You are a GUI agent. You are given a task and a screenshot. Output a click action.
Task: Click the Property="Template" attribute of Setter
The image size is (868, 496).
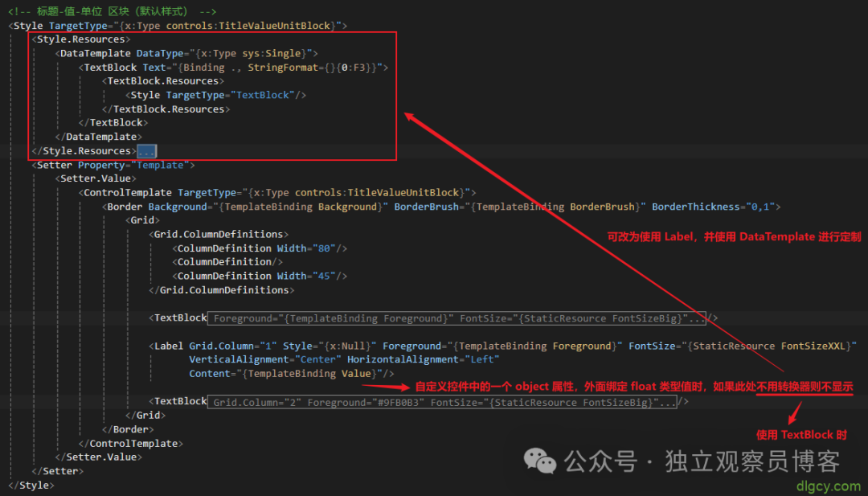pos(136,165)
